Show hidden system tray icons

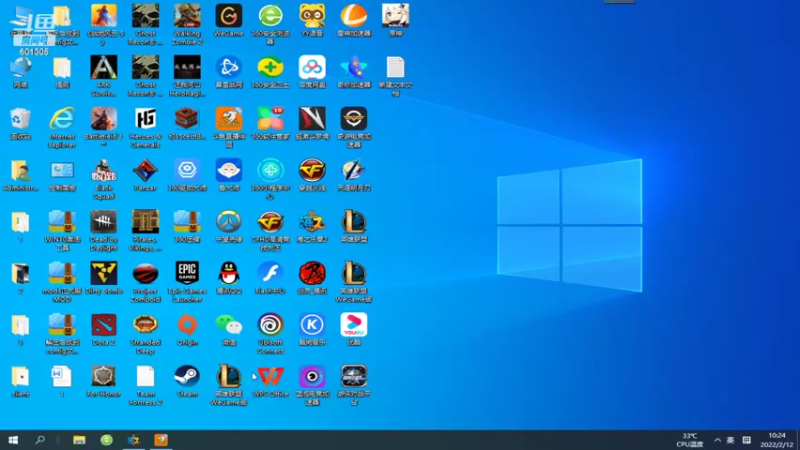(717, 440)
